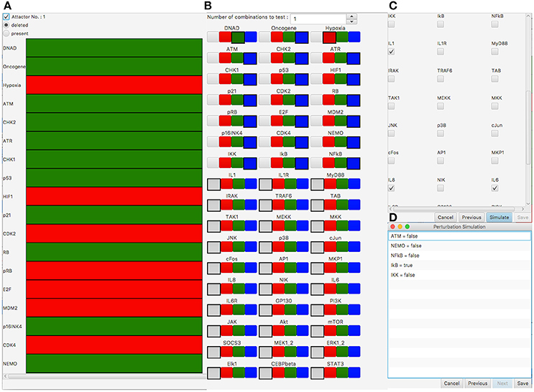Set TRAF6 to green state
The image size is (534, 392).
290,205
